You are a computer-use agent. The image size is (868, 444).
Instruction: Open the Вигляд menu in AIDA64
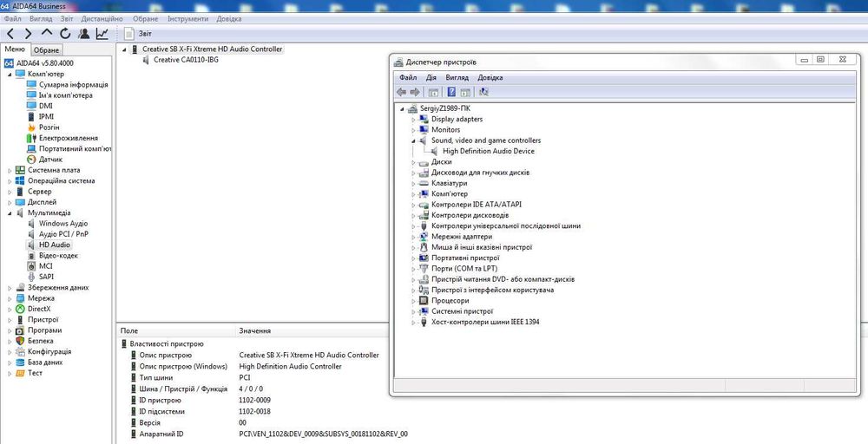click(41, 19)
